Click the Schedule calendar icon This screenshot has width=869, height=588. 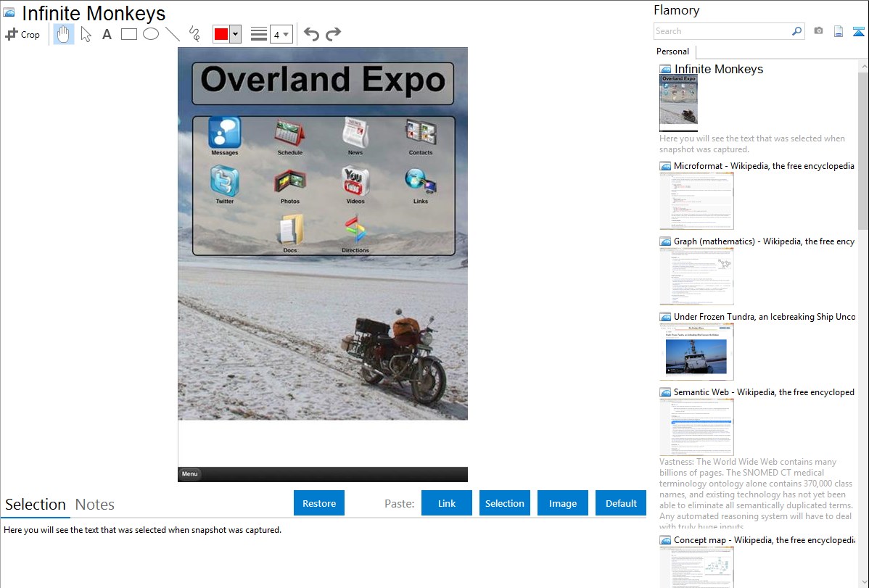(290, 133)
